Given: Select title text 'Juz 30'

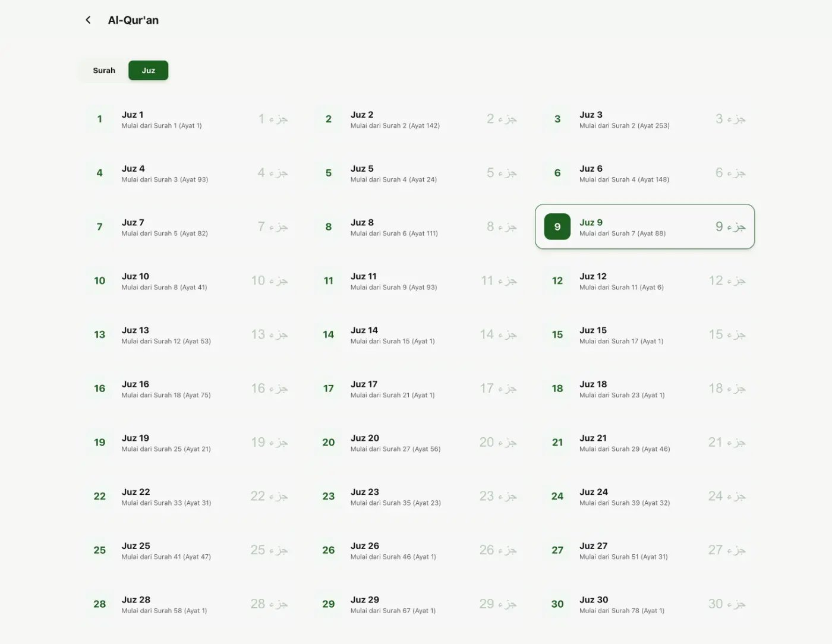Looking at the screenshot, I should 594,600.
